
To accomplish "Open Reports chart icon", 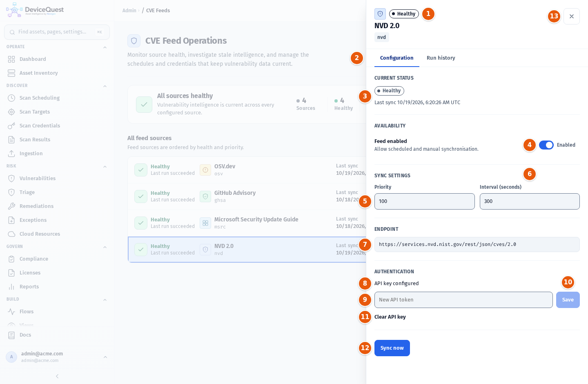I will [11, 287].
